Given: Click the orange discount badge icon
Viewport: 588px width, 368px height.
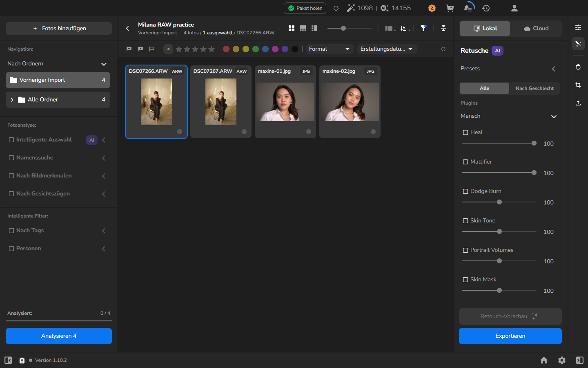Looking at the screenshot, I should pos(432,8).
